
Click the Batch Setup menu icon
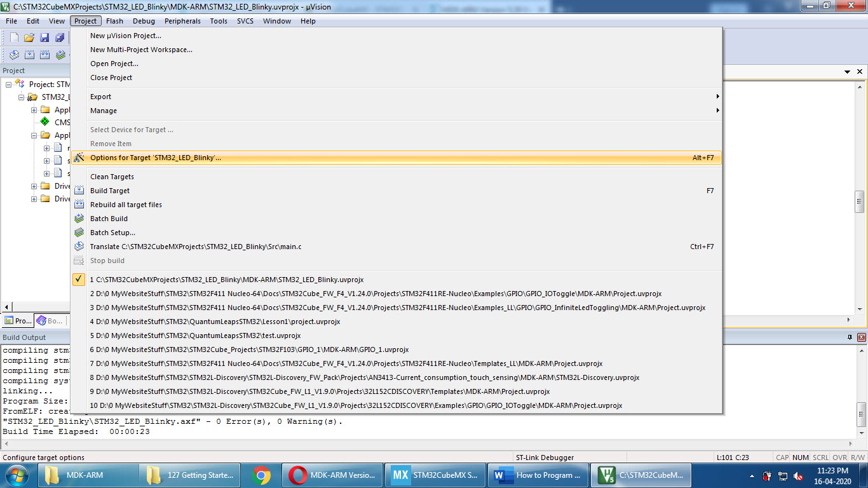point(79,233)
